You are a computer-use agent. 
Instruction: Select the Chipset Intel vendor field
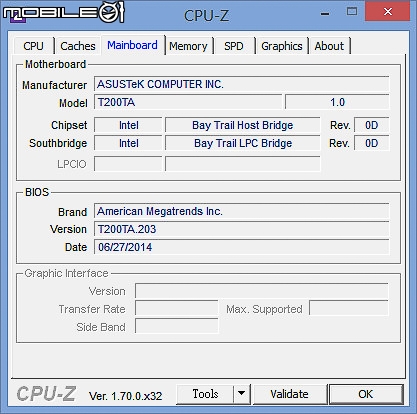(128, 125)
